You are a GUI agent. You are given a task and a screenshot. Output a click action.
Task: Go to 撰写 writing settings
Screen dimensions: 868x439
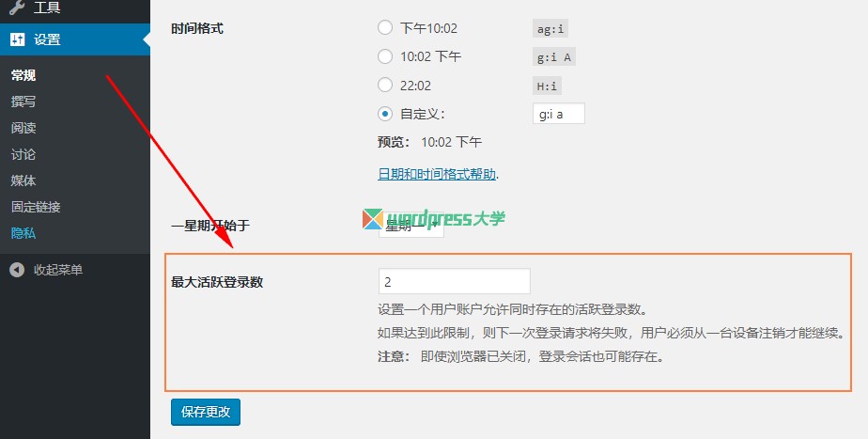click(x=23, y=102)
